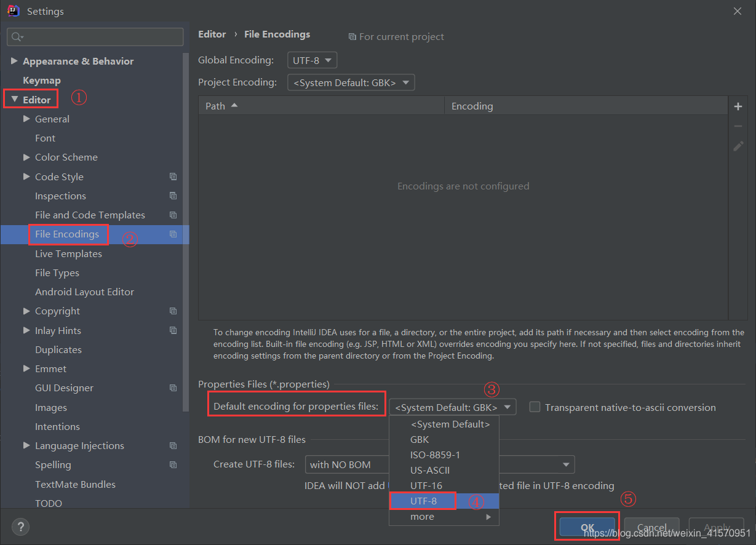Image resolution: width=756 pixels, height=545 pixels.
Task: Edit an encoding entry with the pencil icon
Action: tap(738, 146)
